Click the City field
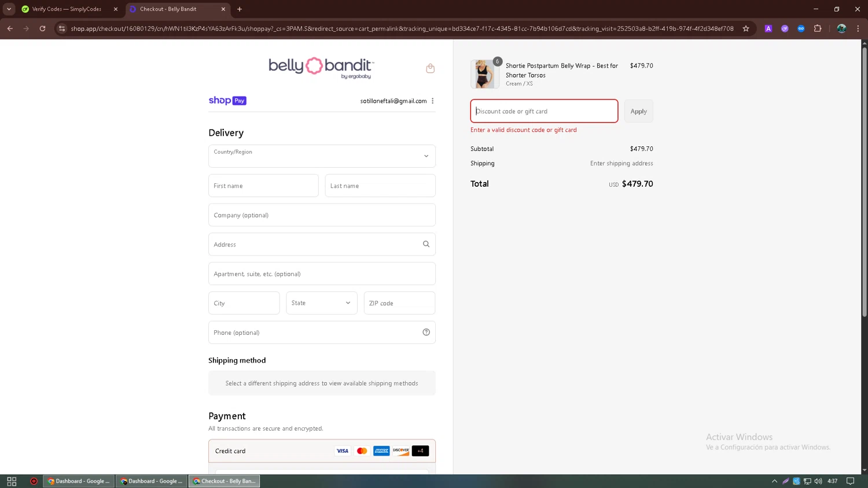868x488 pixels. click(244, 303)
